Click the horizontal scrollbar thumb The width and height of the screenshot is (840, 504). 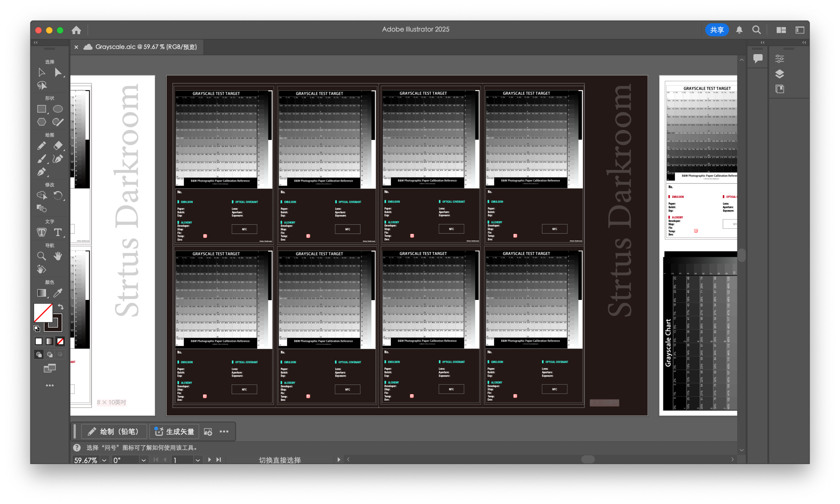[588, 459]
